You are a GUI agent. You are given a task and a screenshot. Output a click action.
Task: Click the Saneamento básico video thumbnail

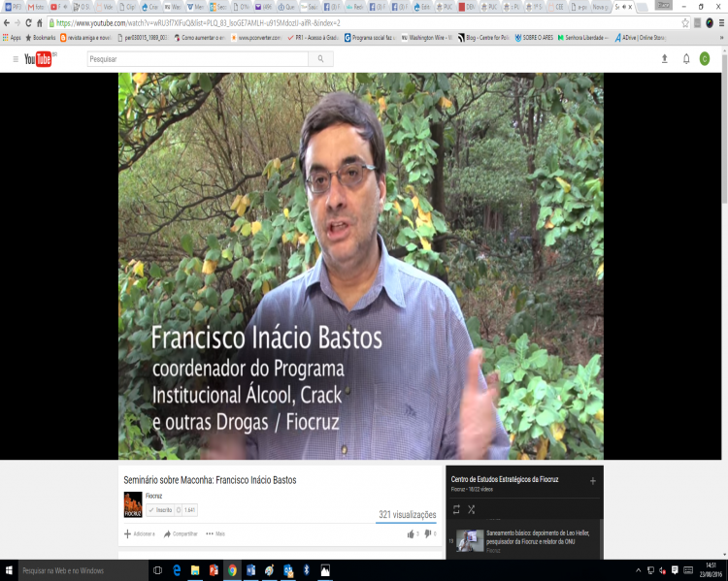click(x=471, y=540)
